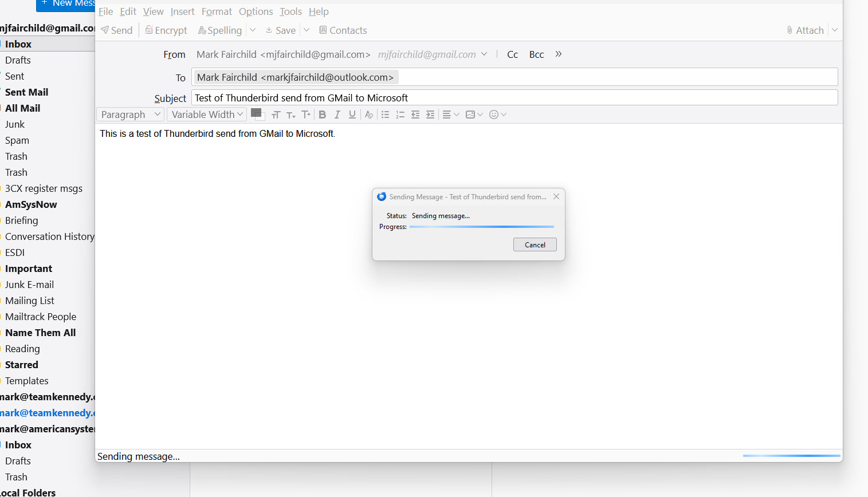Open the Gmail Drafts folder
Screen dimensions: 868x497
pyautogui.click(x=18, y=60)
